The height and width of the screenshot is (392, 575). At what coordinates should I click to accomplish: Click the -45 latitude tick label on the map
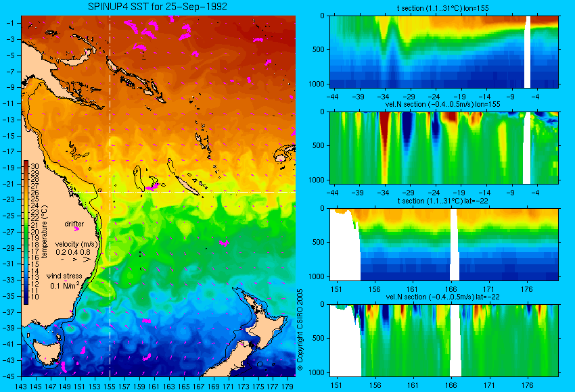(9, 376)
